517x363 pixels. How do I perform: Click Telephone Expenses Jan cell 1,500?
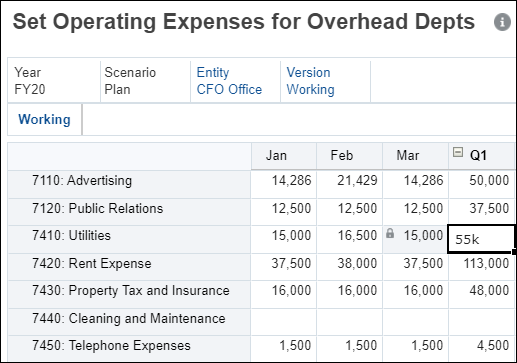click(x=284, y=348)
